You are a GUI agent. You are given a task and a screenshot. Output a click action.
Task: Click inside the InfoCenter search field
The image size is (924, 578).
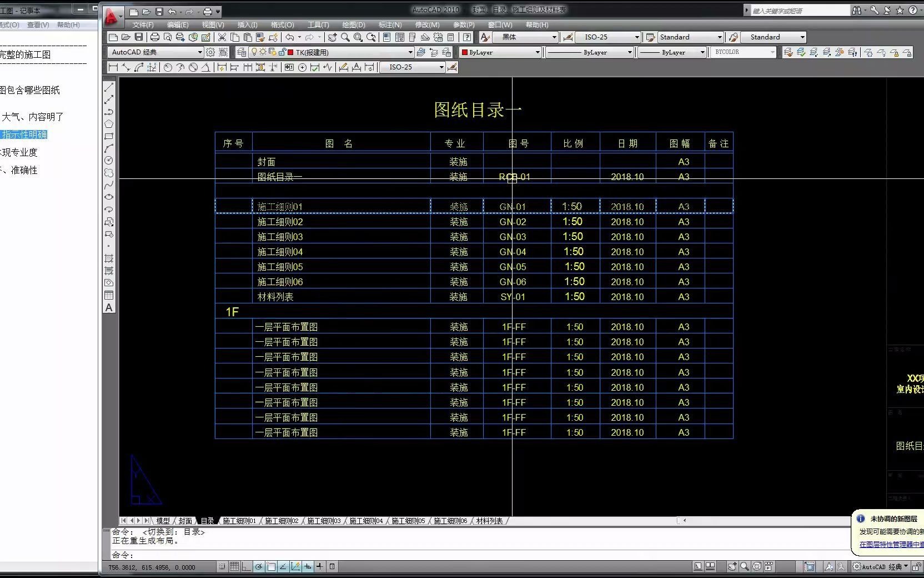pos(800,10)
